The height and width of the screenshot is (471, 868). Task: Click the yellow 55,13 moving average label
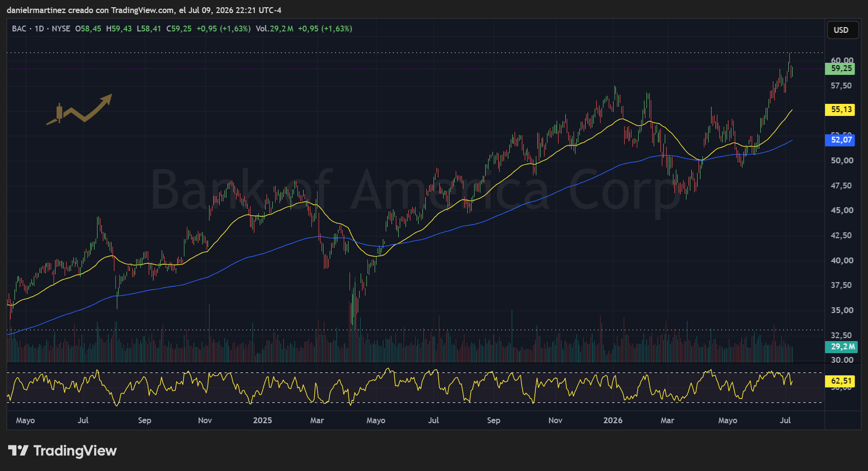pyautogui.click(x=840, y=110)
